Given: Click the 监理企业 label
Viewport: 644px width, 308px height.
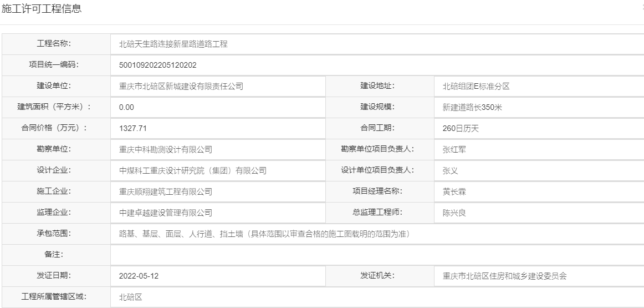Looking at the screenshot, I should point(54,212).
